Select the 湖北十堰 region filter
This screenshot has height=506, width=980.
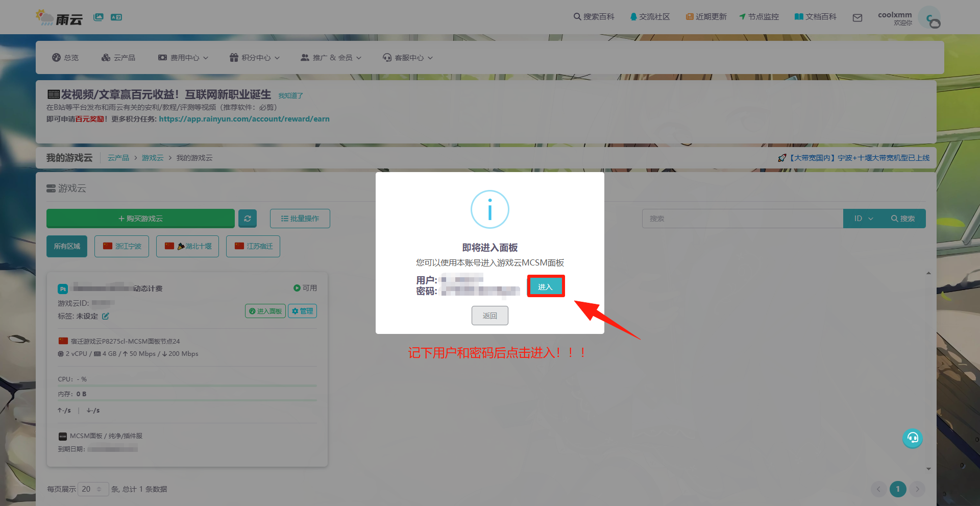(188, 246)
